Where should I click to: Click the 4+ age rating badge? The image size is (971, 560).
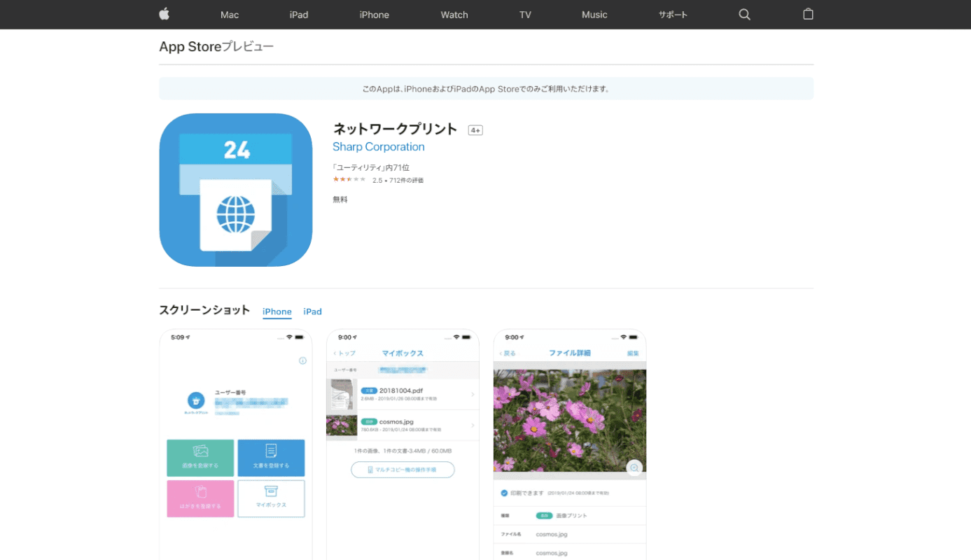tap(475, 130)
